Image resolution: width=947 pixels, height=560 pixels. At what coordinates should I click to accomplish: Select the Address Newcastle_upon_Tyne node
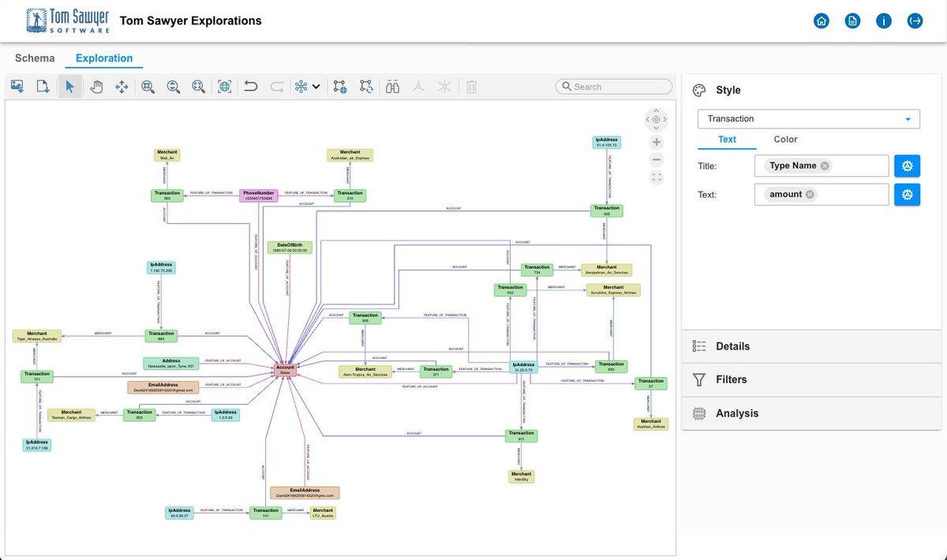pyautogui.click(x=170, y=364)
